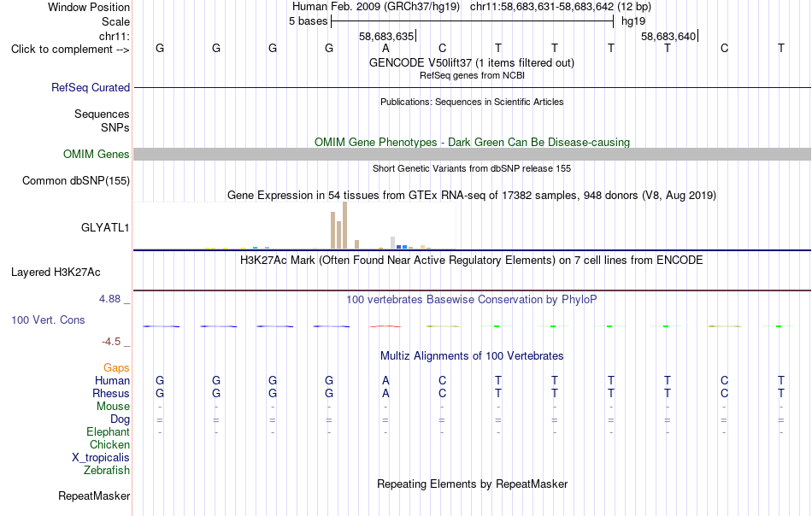Click the H3K27Ac Mark track title
The width and height of the screenshot is (812, 516).
tap(471, 260)
